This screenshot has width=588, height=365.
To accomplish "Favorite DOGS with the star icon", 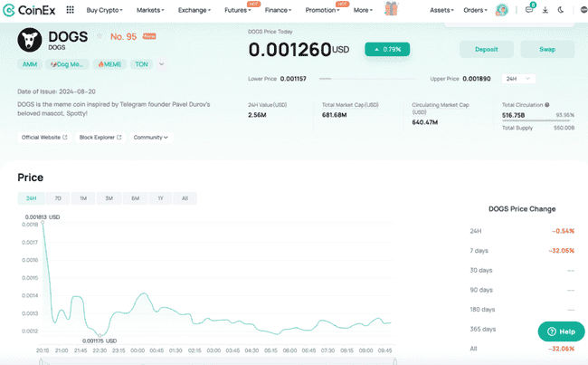I will coord(100,36).
